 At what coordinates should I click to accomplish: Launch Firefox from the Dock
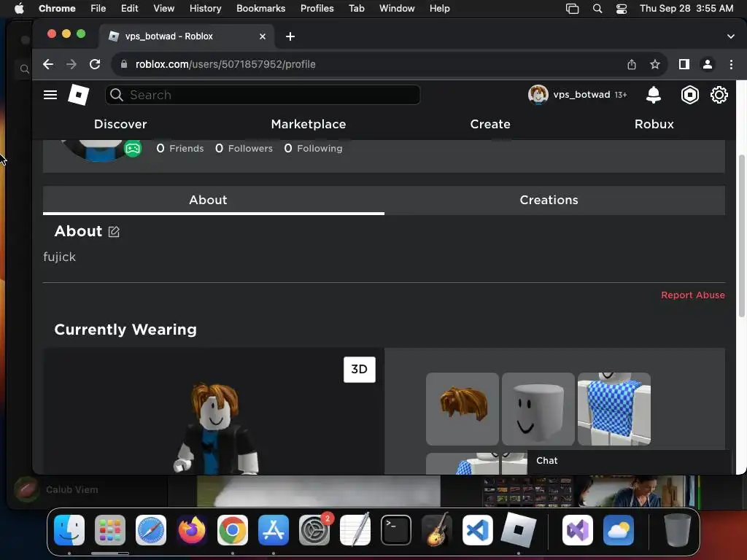(192, 529)
